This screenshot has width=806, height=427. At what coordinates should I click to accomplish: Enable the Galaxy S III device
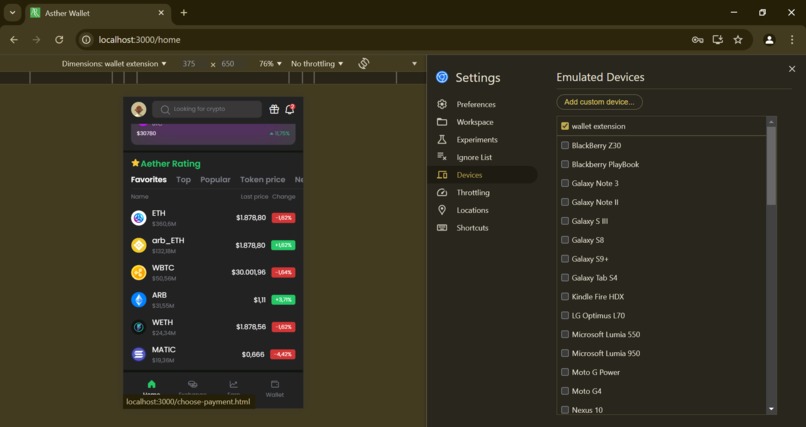coord(565,221)
